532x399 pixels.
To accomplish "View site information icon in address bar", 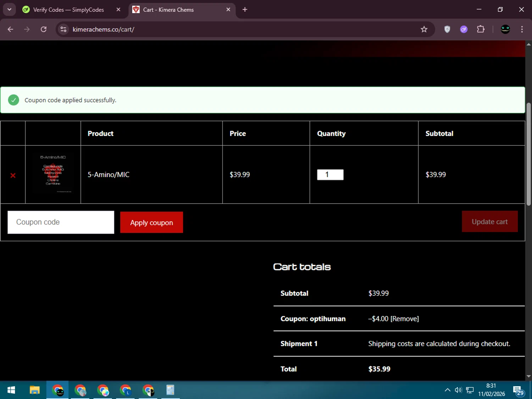I will [63, 29].
